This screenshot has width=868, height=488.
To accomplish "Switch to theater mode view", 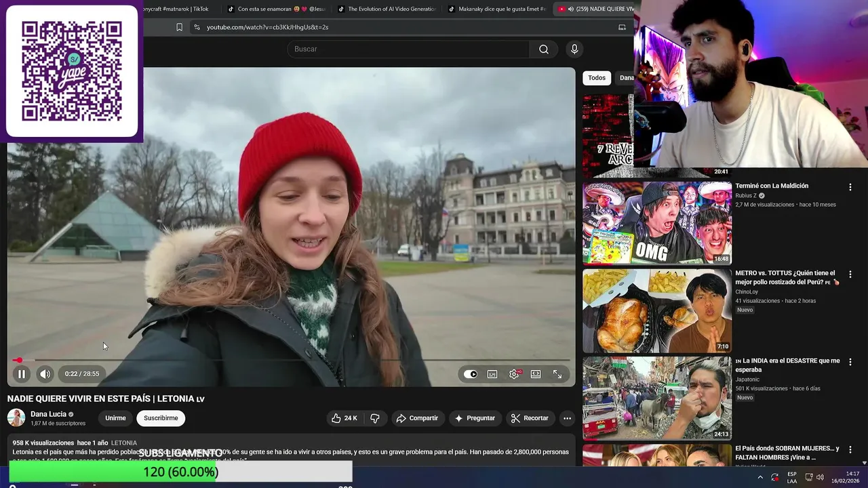I will tap(536, 374).
